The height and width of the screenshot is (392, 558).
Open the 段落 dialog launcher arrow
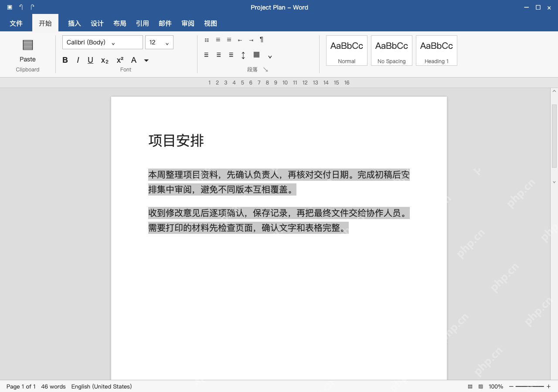265,70
